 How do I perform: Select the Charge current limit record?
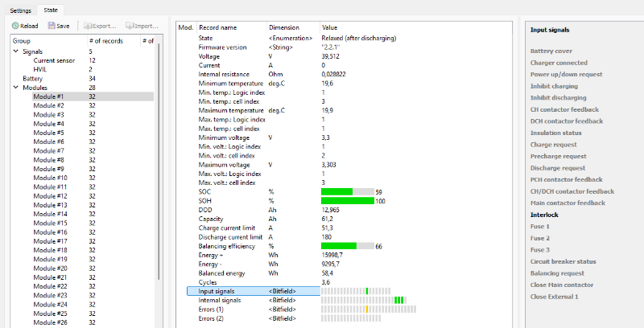point(227,228)
